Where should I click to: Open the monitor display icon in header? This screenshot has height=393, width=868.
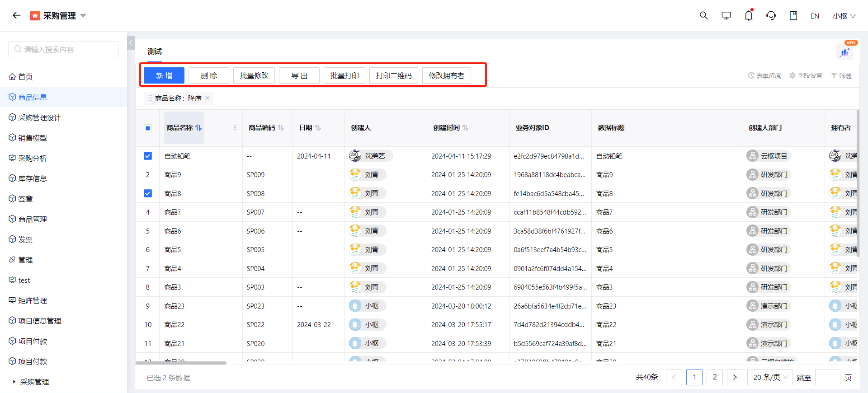tap(726, 15)
